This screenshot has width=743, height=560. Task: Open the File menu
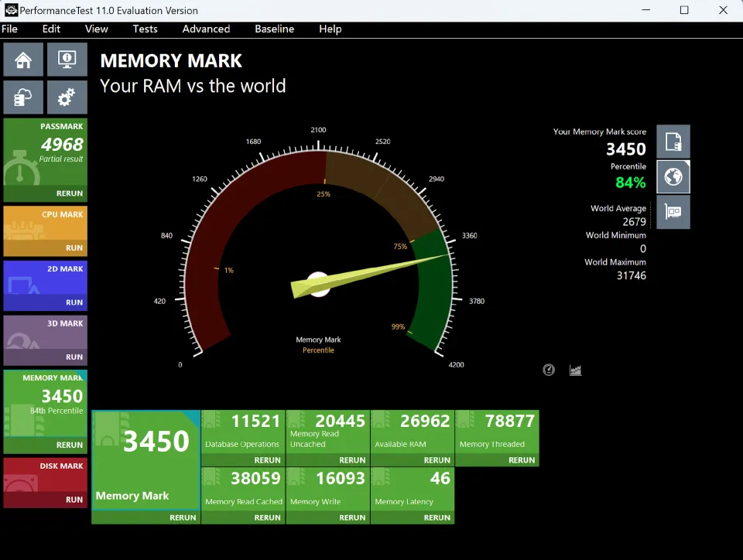click(9, 29)
